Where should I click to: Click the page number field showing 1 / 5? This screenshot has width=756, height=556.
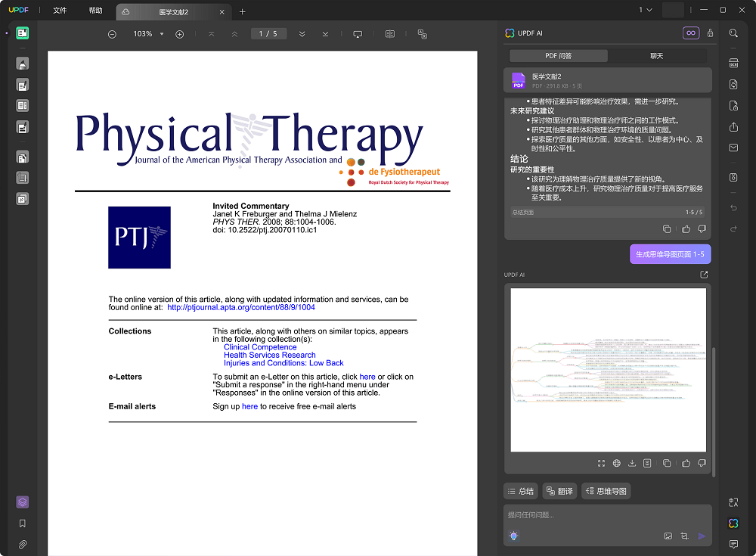268,34
